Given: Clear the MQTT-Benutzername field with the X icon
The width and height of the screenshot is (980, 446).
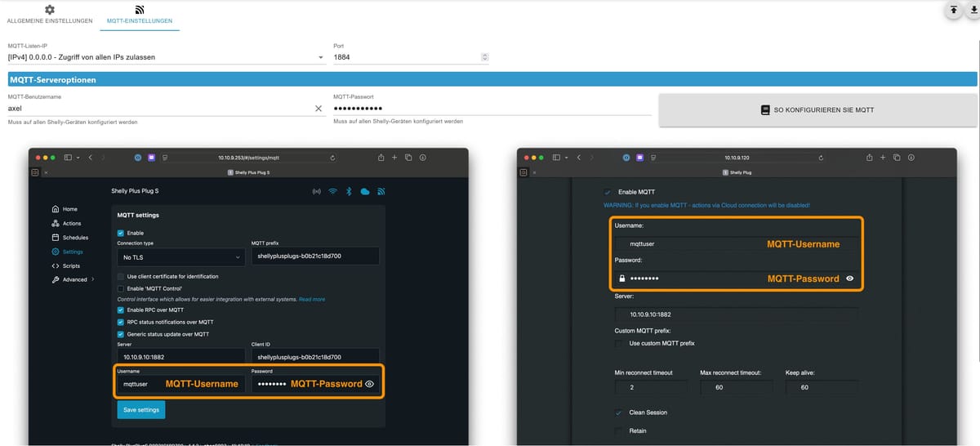Looking at the screenshot, I should (318, 108).
